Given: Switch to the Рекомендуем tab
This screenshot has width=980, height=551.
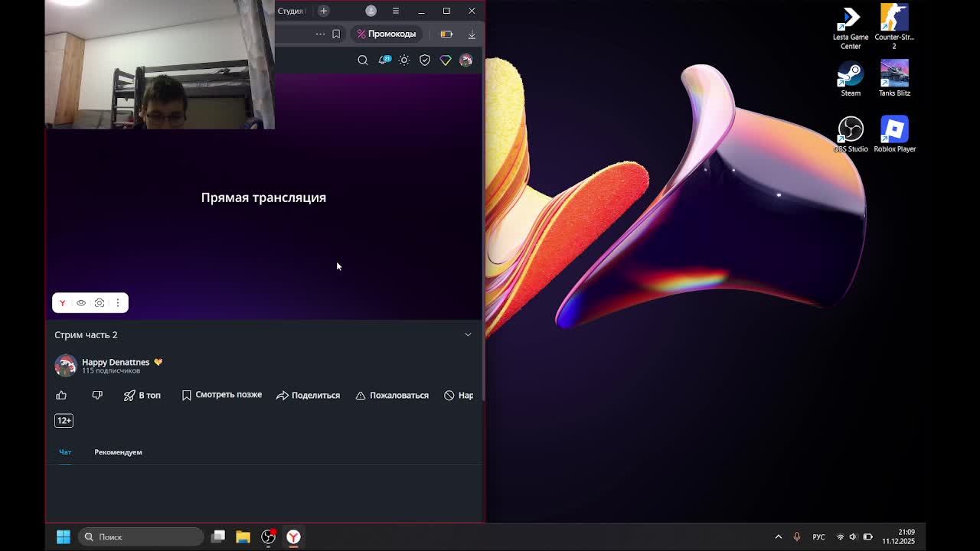Looking at the screenshot, I should click(118, 452).
